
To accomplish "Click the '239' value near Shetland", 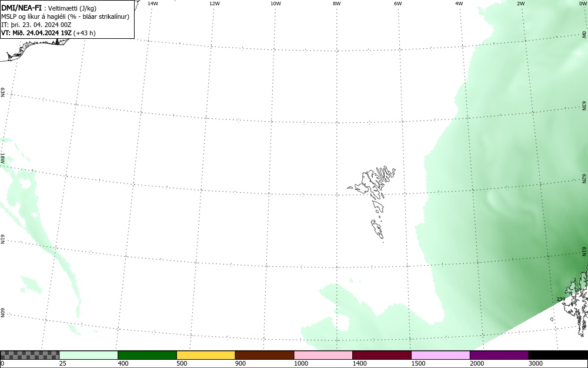I will pyautogui.click(x=560, y=299).
